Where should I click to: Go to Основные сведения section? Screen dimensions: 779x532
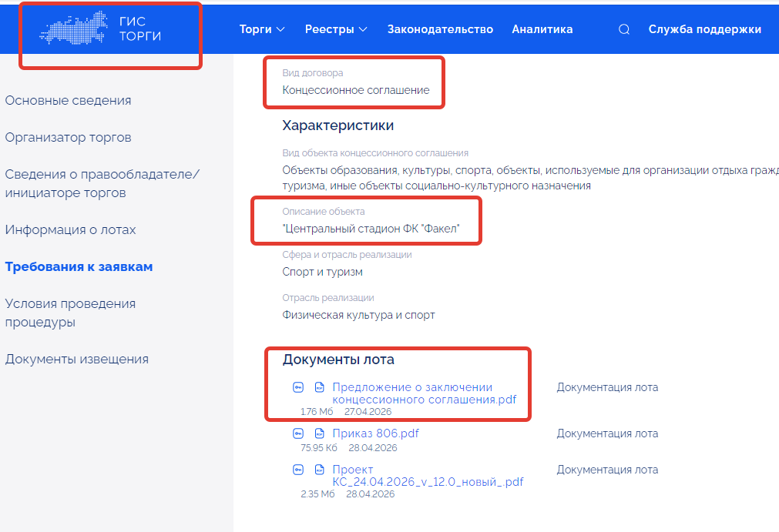coord(68,100)
